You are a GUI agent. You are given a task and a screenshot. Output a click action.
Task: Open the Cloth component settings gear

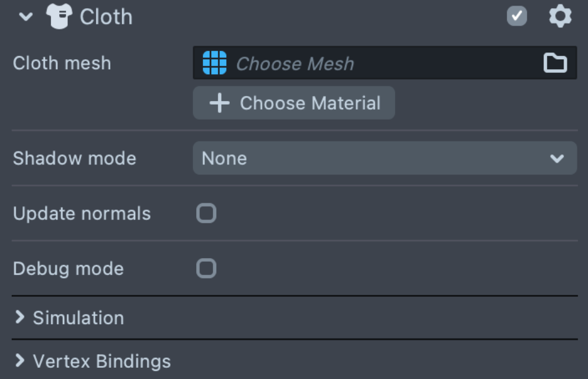click(x=560, y=16)
